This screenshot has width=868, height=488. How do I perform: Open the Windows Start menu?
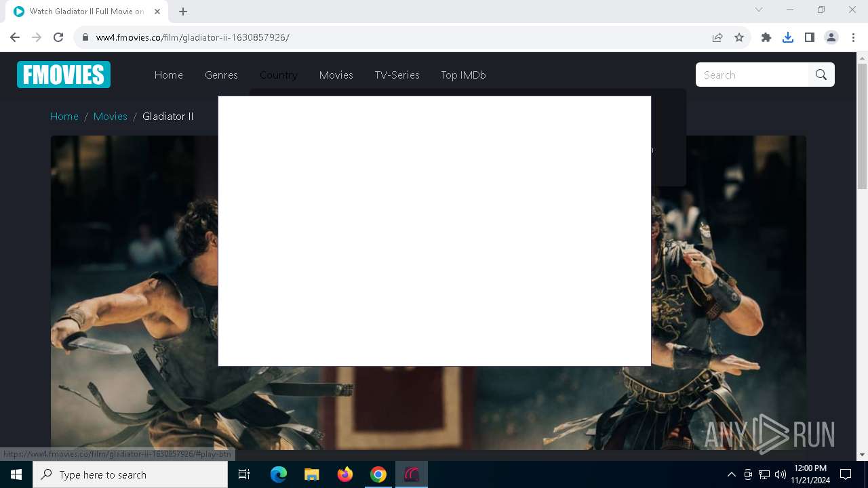coord(16,474)
